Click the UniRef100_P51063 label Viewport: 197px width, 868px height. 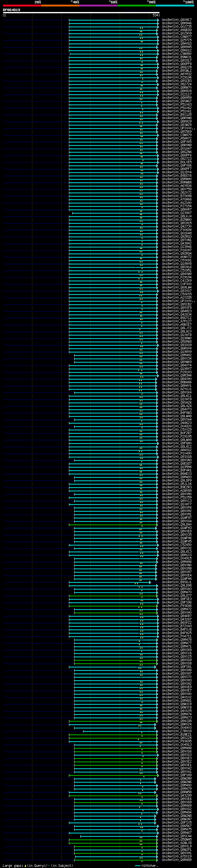(x=177, y=104)
